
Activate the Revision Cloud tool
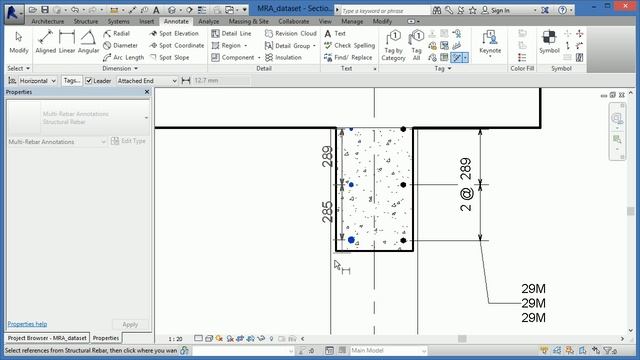291,33
